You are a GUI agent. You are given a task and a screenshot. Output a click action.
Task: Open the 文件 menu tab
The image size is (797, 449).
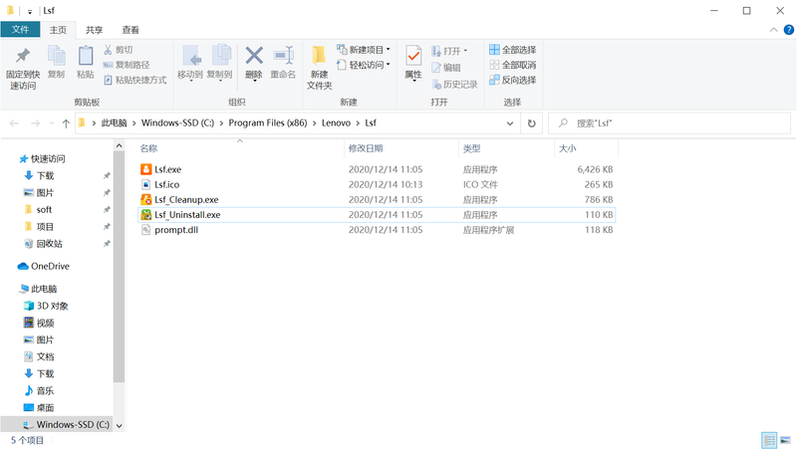click(x=21, y=30)
